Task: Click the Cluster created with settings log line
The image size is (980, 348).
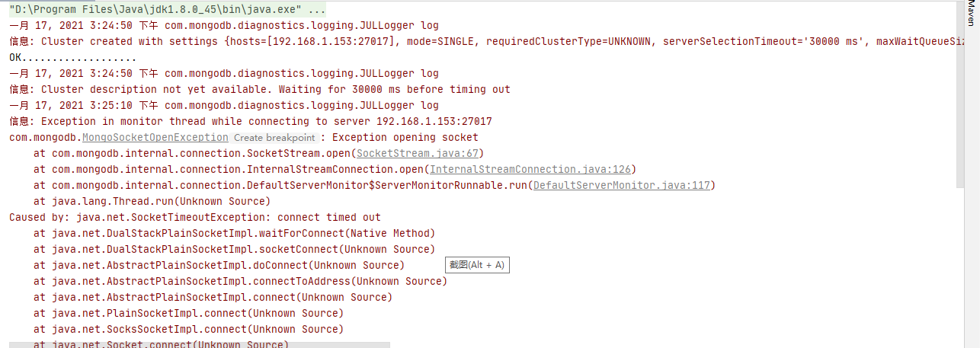Action: tap(488, 41)
